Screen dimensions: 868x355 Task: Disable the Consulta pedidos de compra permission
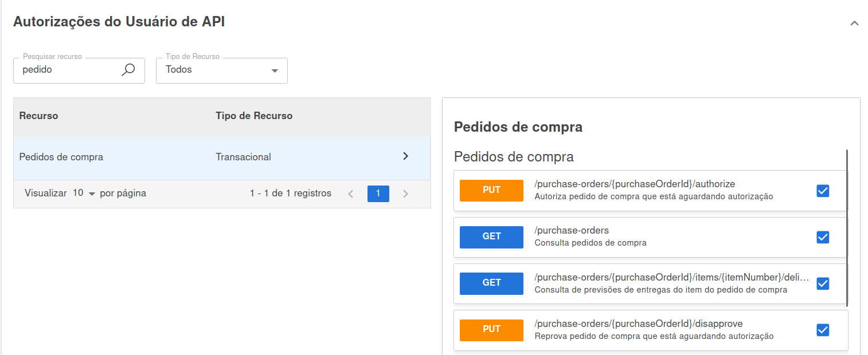click(x=823, y=236)
